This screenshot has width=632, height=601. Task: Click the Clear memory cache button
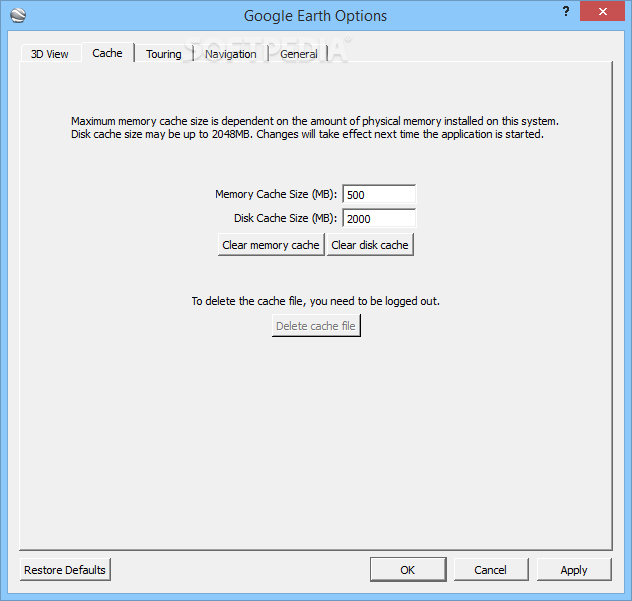point(271,245)
